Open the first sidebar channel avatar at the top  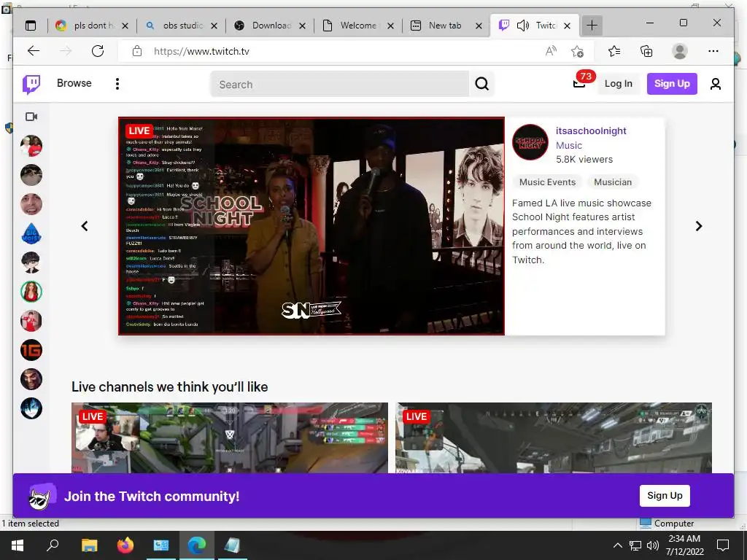31,146
